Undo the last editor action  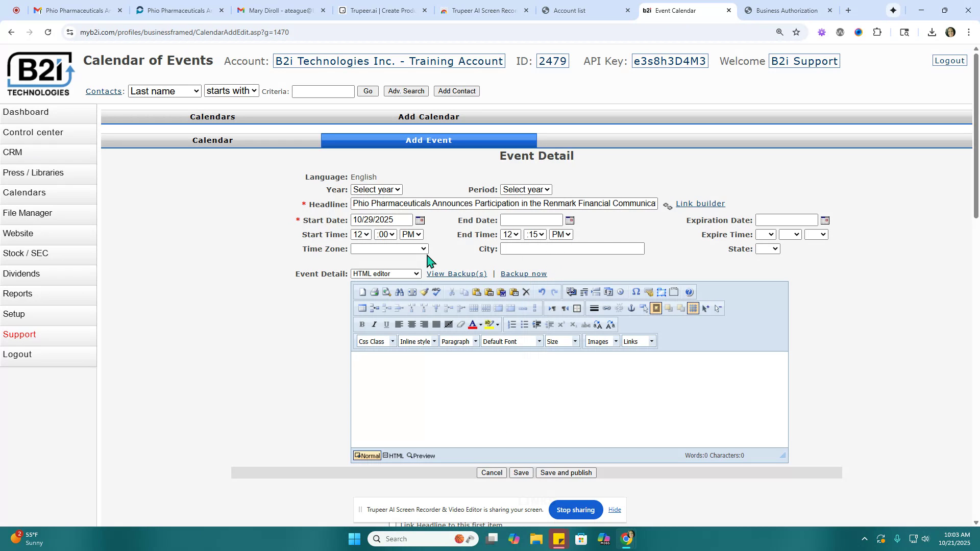[542, 291]
